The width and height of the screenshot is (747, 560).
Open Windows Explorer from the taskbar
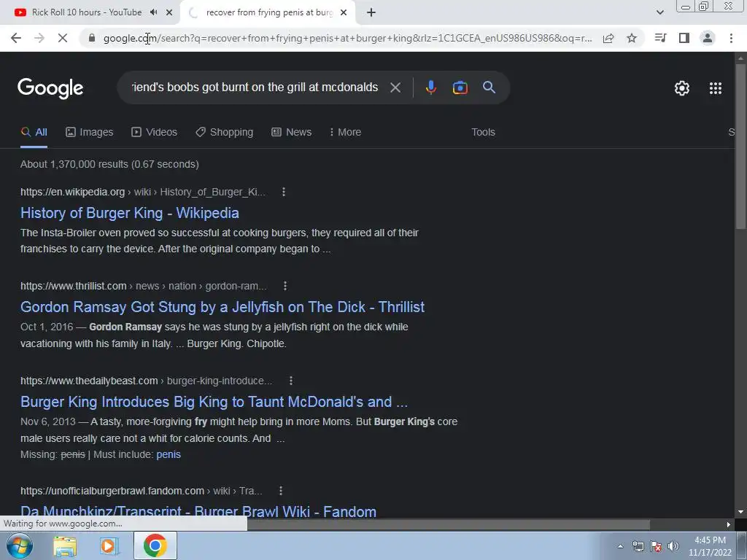(65, 546)
